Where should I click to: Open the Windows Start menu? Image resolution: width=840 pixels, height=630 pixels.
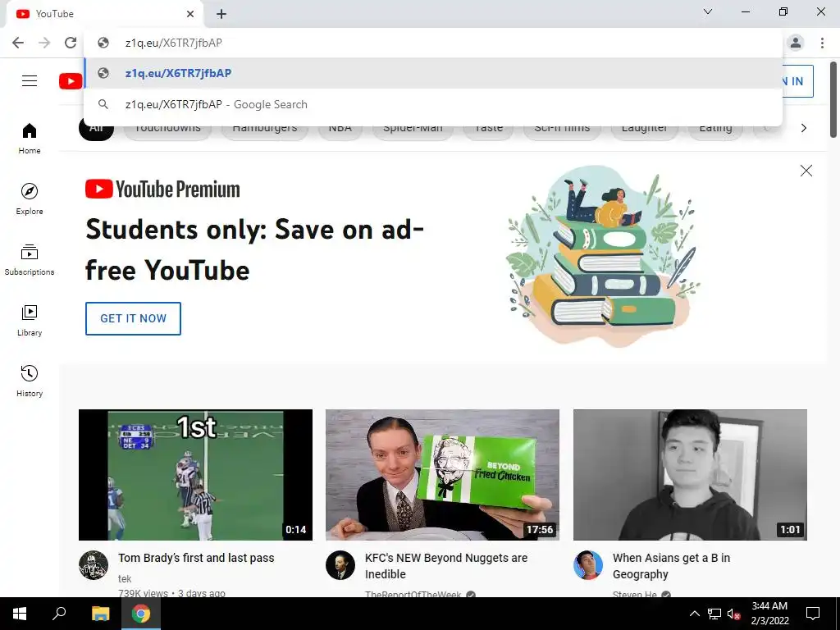pos(20,614)
